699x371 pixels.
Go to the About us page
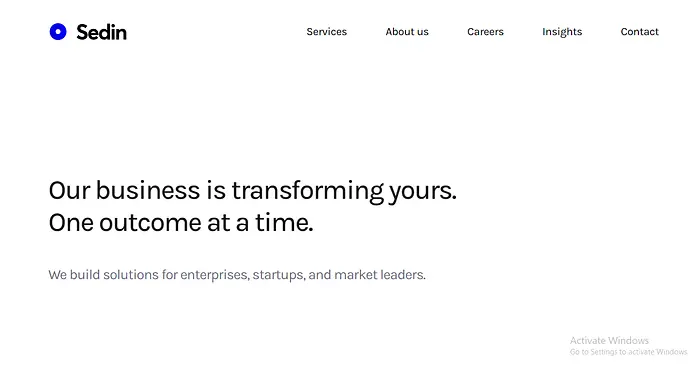click(x=407, y=32)
